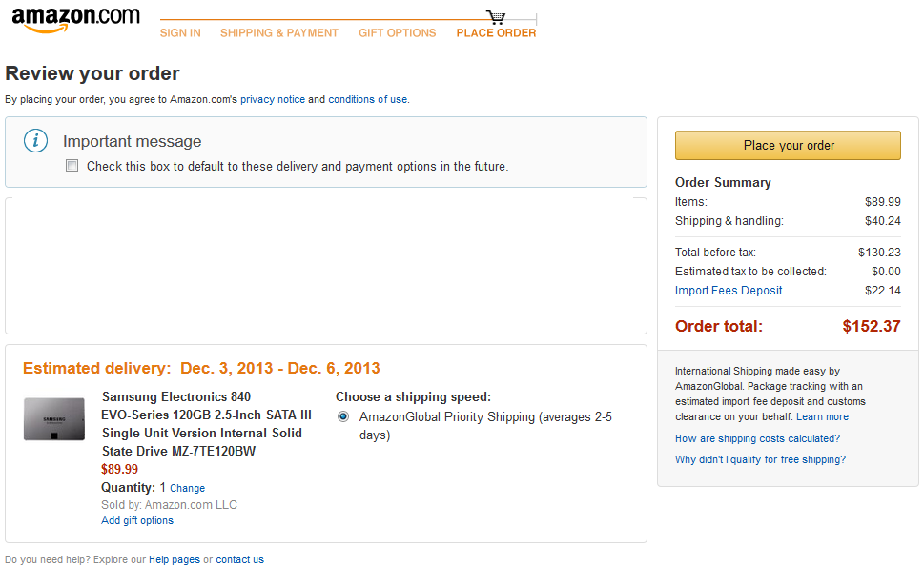Image resolution: width=924 pixels, height=567 pixels.
Task: Select AmazonGlobal Priority Shipping radio button
Action: pos(343,416)
